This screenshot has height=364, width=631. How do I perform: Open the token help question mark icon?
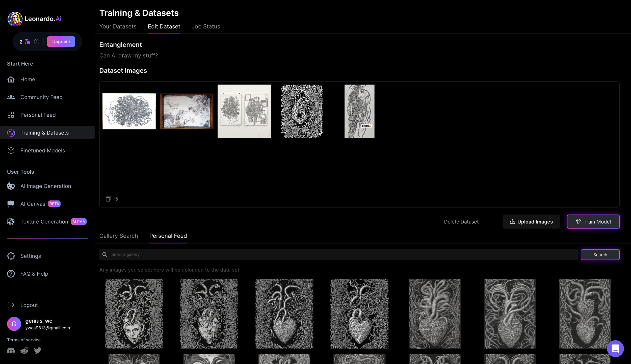(37, 42)
